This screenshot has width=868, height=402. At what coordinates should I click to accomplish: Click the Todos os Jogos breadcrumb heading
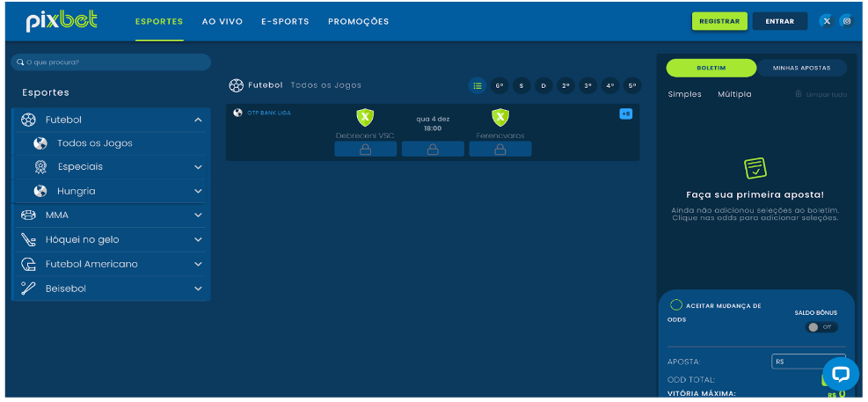coord(325,85)
